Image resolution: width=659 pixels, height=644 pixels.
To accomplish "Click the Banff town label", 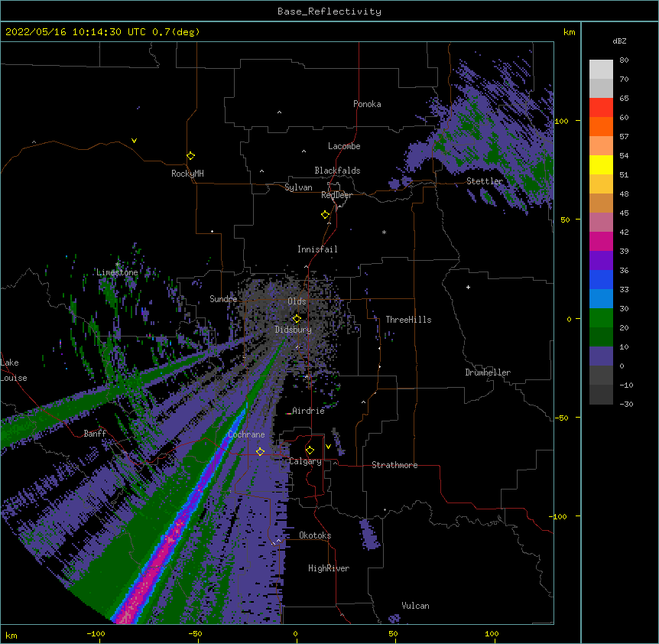I will coord(95,434).
